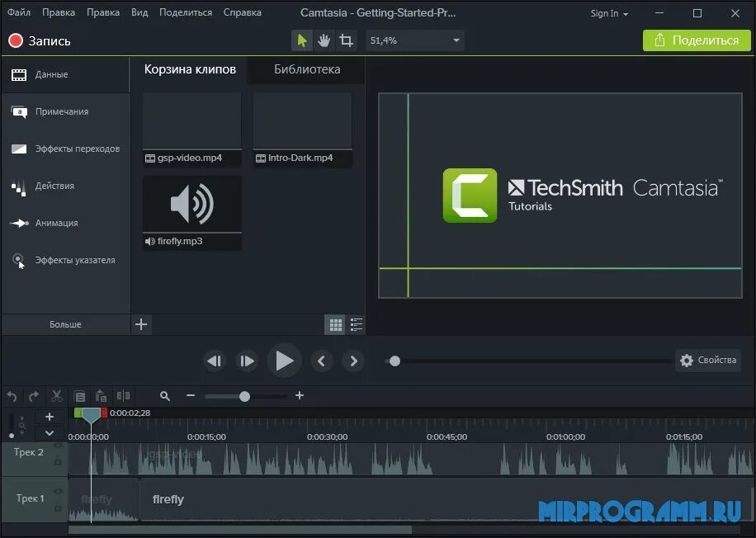Click the green in-point selection handle

[78, 413]
